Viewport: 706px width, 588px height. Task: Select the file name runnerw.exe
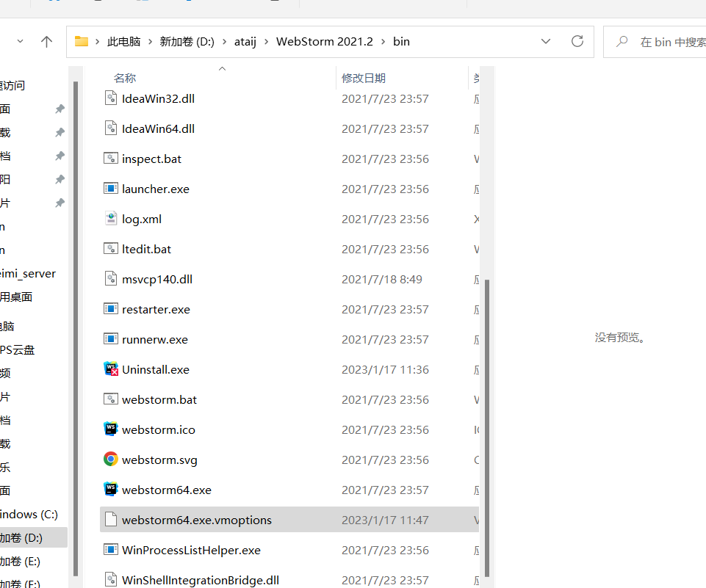[155, 340]
